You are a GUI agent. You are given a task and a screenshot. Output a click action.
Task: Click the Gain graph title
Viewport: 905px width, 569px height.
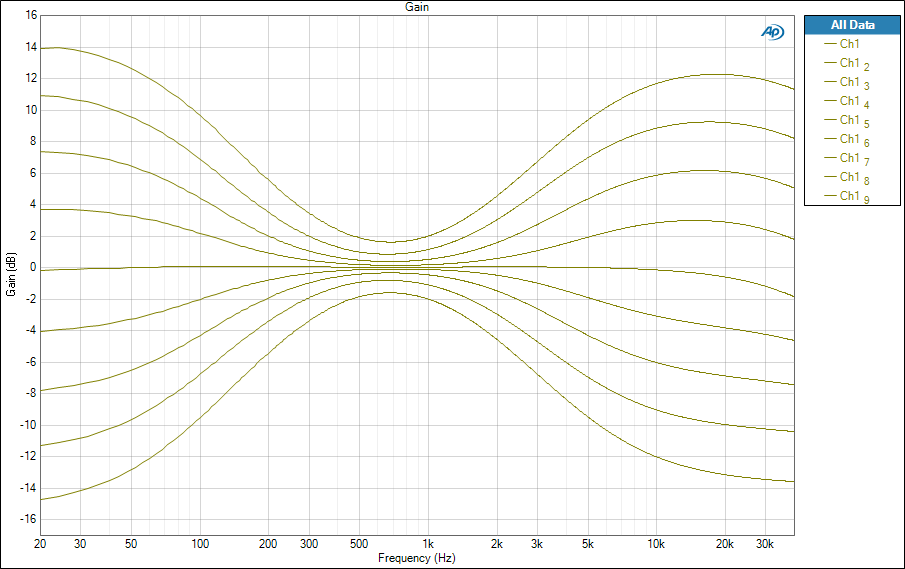tap(417, 7)
